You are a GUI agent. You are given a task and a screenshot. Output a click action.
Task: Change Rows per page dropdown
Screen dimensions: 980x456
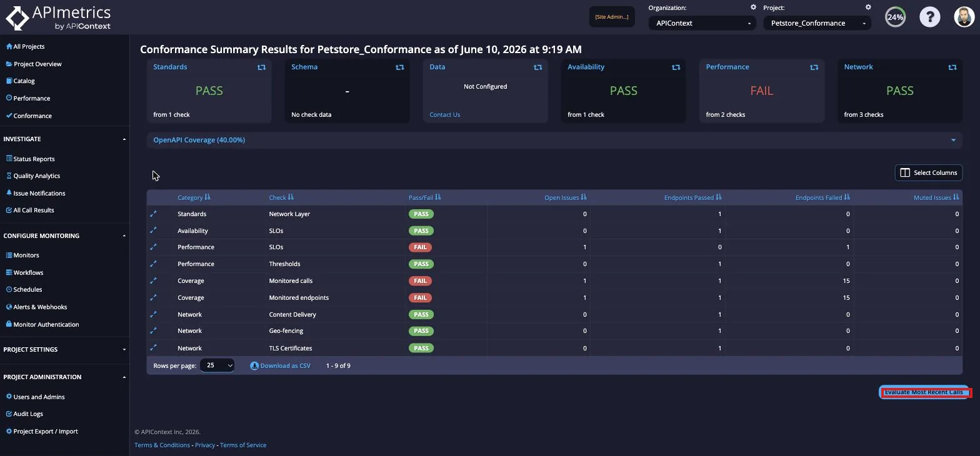(217, 365)
